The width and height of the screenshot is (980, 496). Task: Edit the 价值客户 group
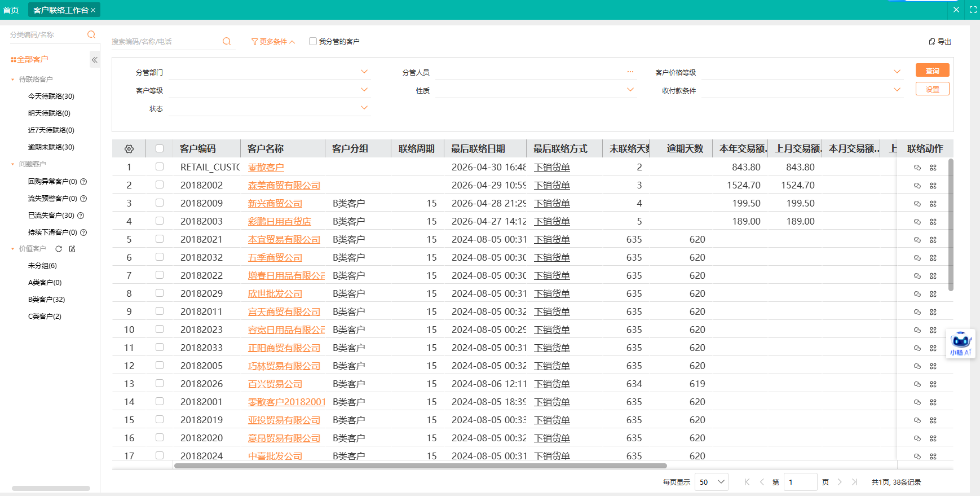[x=72, y=249]
